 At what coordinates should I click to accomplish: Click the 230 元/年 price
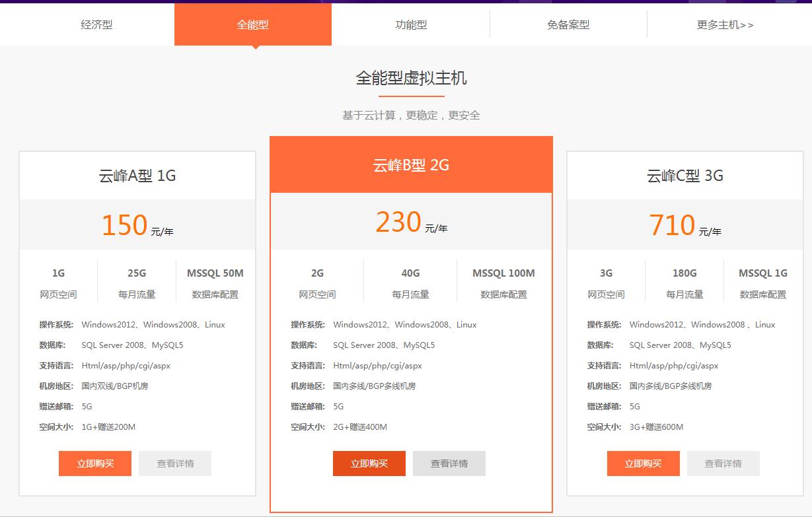click(x=411, y=222)
